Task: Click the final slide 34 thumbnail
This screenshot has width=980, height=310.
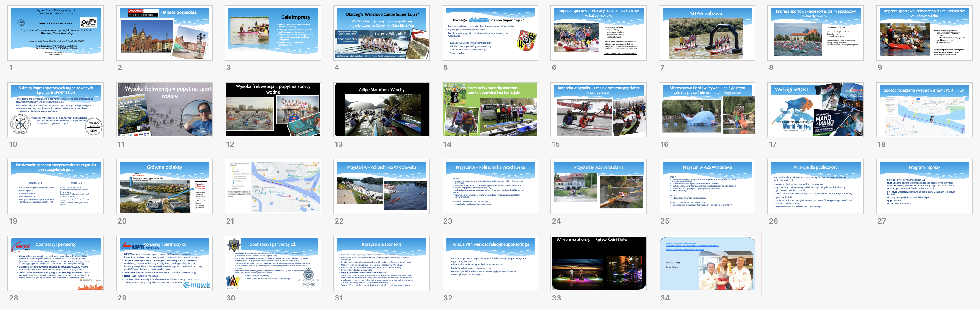Action: pyautogui.click(x=707, y=263)
